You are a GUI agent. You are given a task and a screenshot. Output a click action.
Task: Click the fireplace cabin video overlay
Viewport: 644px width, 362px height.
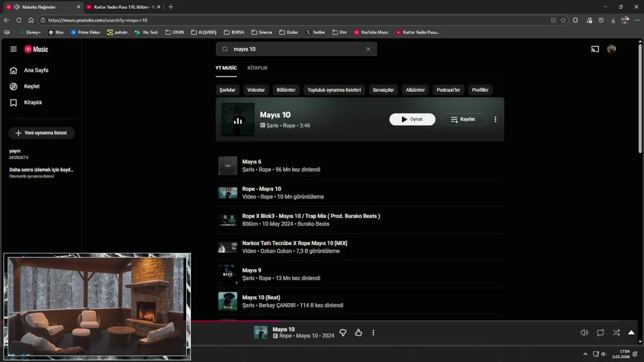pos(97,306)
